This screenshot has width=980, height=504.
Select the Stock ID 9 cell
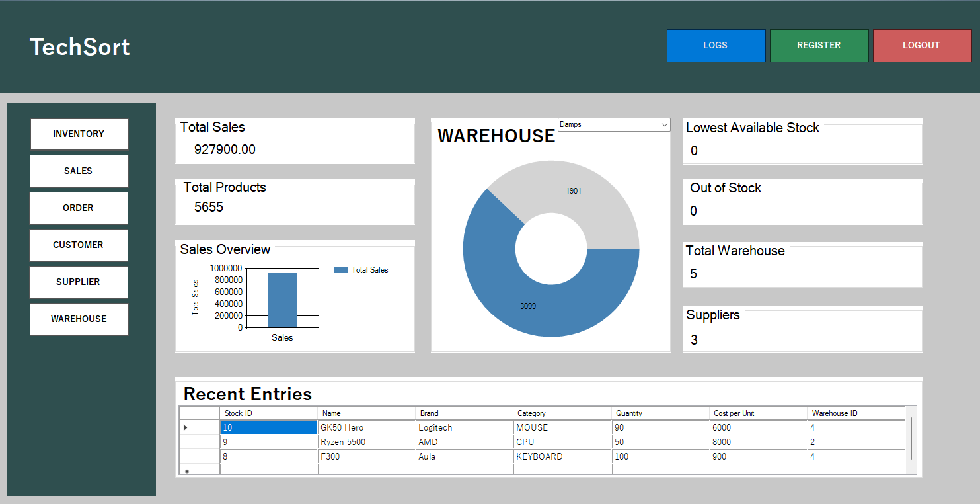click(268, 442)
